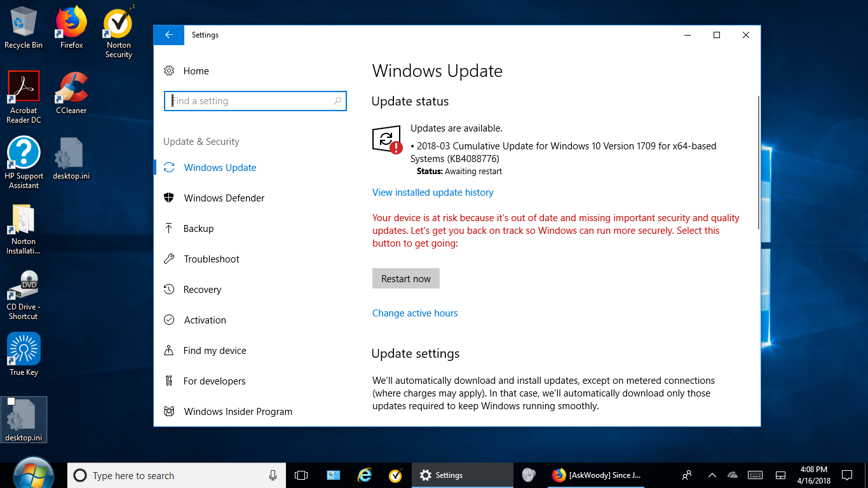
Task: Click the Cortana search box in taskbar
Action: click(177, 475)
